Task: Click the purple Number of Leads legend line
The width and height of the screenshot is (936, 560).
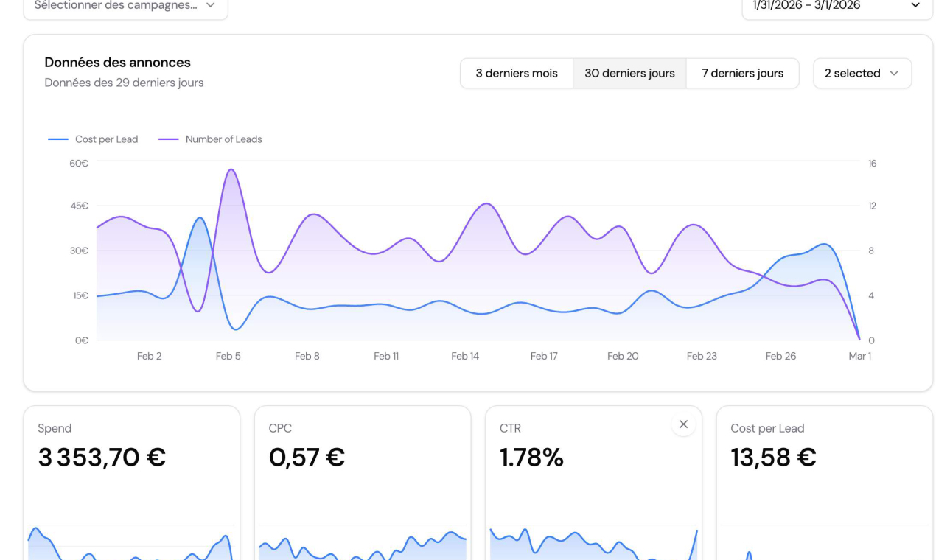Action: (169, 139)
